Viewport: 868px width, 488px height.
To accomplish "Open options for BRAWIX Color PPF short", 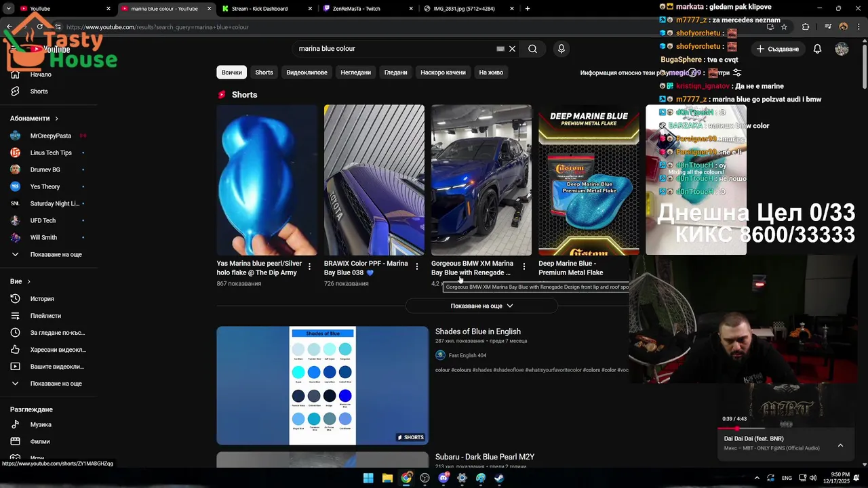I will [x=417, y=267].
